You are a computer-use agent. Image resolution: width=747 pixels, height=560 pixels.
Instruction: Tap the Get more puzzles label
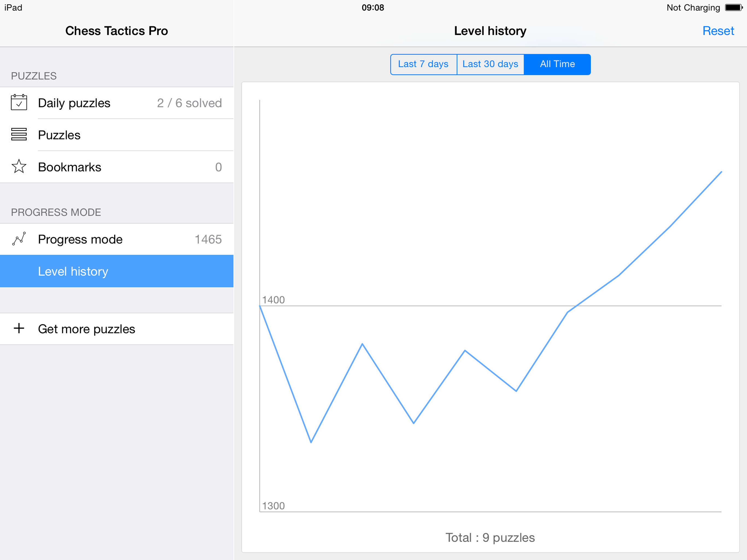point(86,329)
